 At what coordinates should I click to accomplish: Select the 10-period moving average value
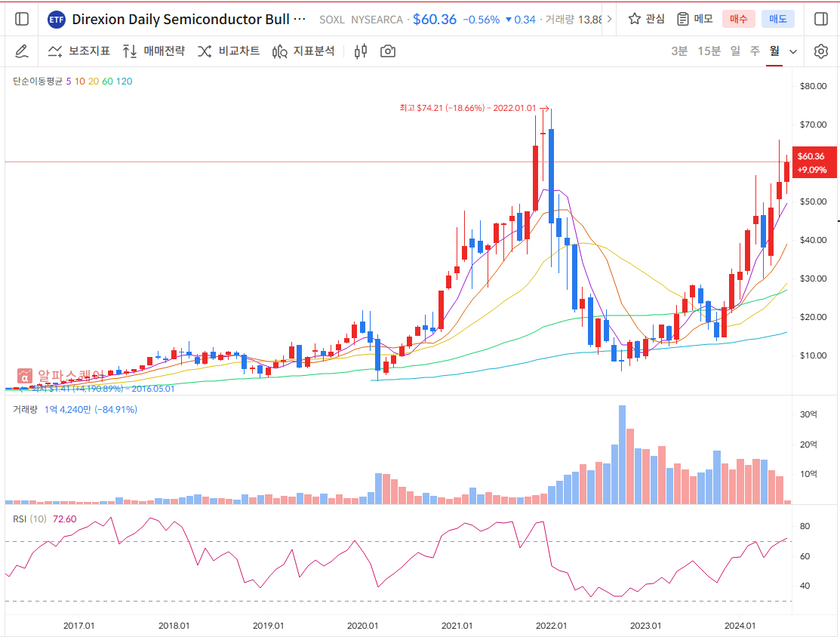point(80,82)
